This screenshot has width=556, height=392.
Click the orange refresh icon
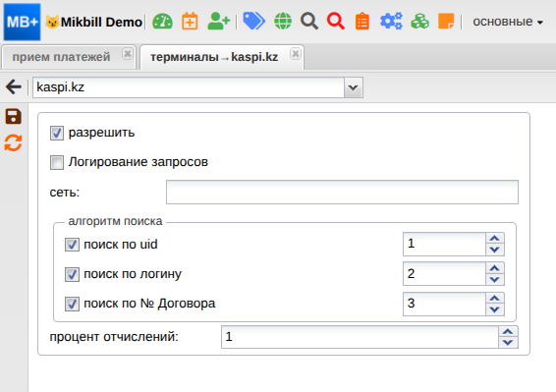coord(13,143)
